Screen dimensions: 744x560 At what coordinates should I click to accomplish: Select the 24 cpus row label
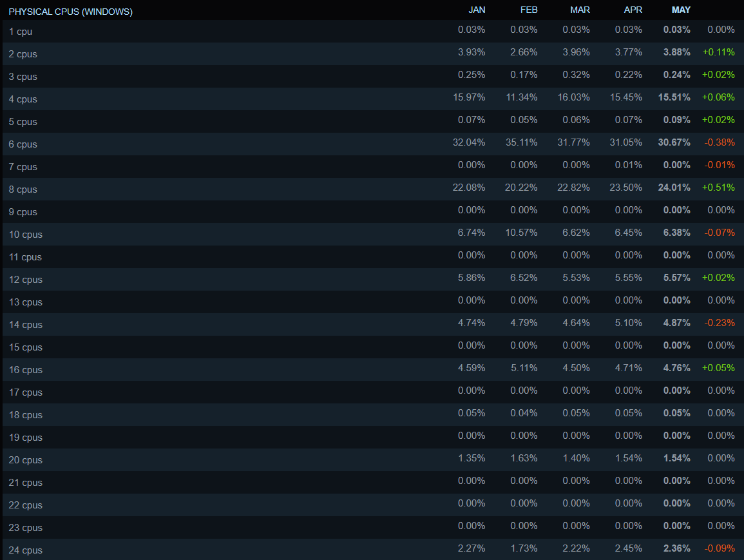(x=26, y=550)
